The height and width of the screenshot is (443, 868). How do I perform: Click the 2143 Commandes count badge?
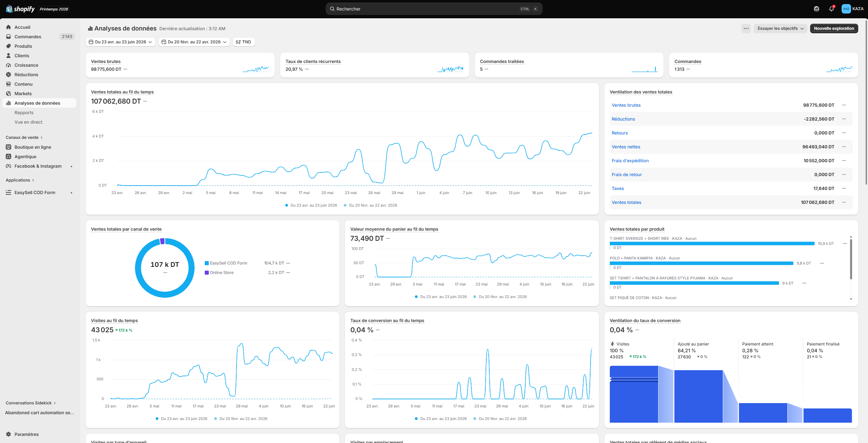click(x=67, y=37)
